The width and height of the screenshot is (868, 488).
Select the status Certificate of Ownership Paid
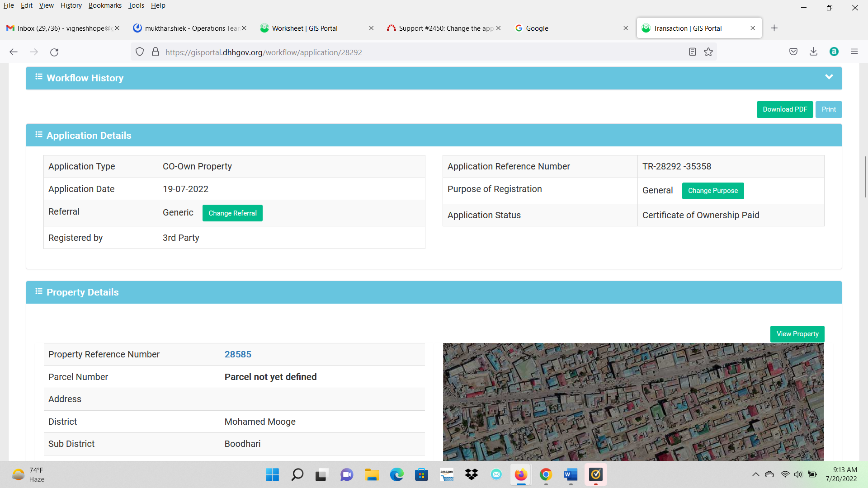click(701, 215)
